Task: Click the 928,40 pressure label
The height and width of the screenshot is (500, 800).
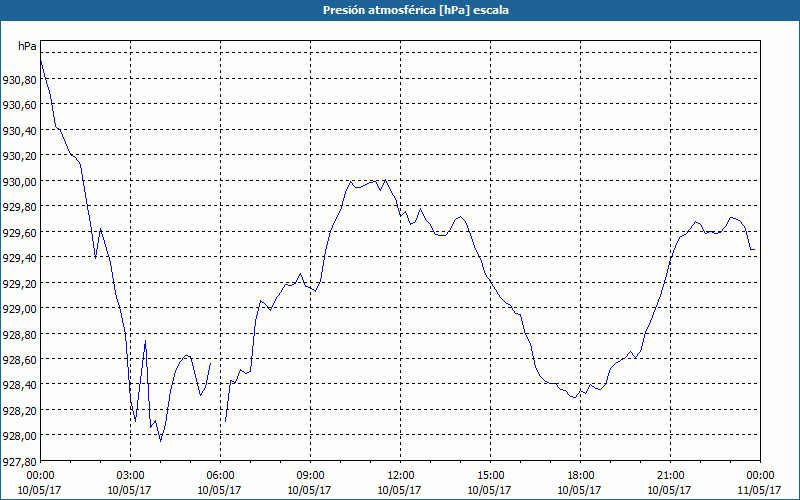Action: (20, 385)
